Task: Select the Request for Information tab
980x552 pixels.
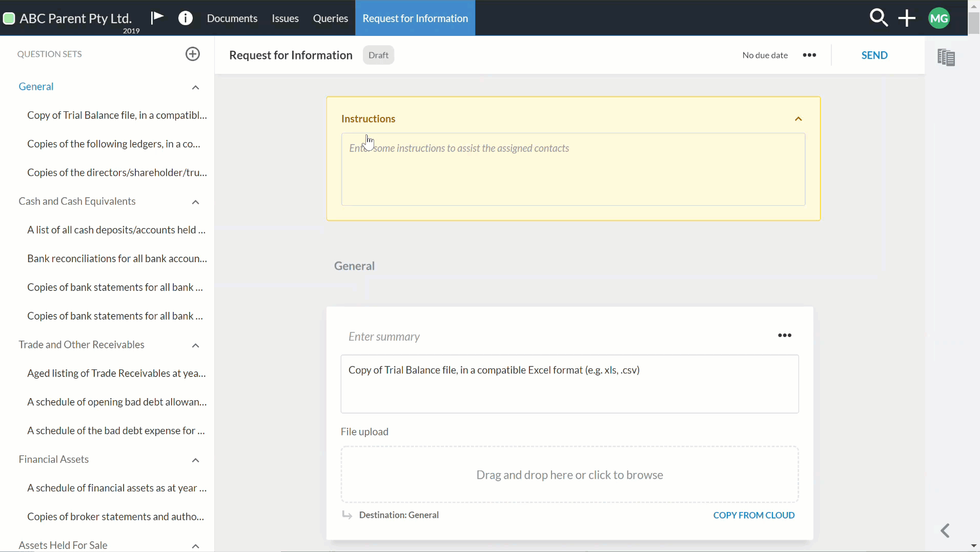Action: 415,18
